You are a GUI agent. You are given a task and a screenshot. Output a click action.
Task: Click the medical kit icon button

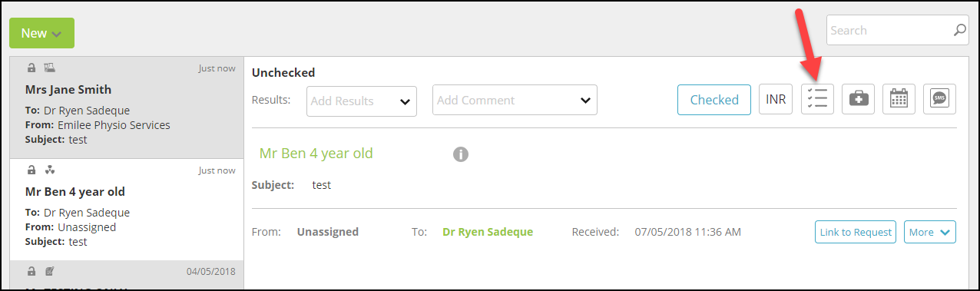click(x=858, y=99)
